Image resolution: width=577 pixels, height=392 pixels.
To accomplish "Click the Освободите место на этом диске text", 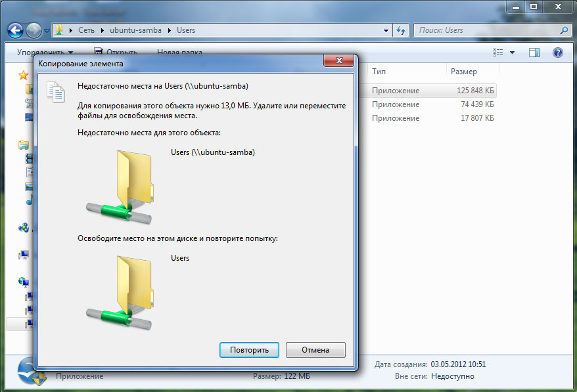I will point(177,238).
